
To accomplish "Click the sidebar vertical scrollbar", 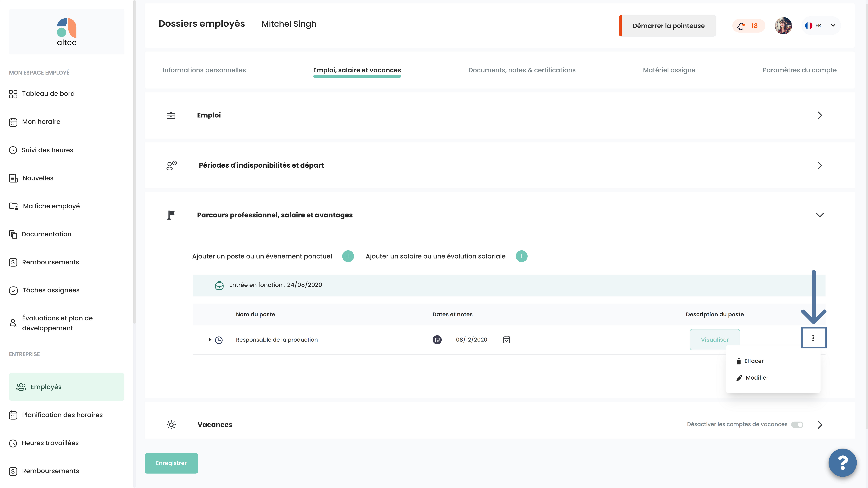I will [x=134, y=162].
